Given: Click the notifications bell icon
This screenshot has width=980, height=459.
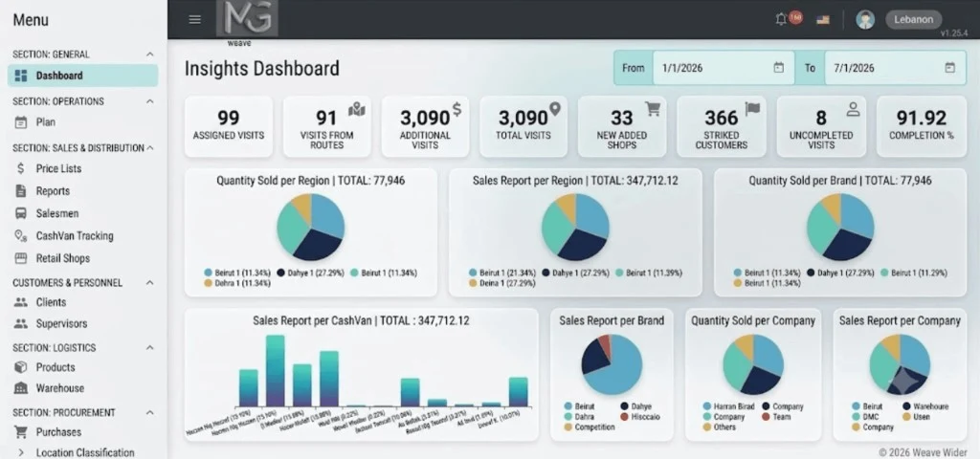Looking at the screenshot, I should (x=781, y=19).
